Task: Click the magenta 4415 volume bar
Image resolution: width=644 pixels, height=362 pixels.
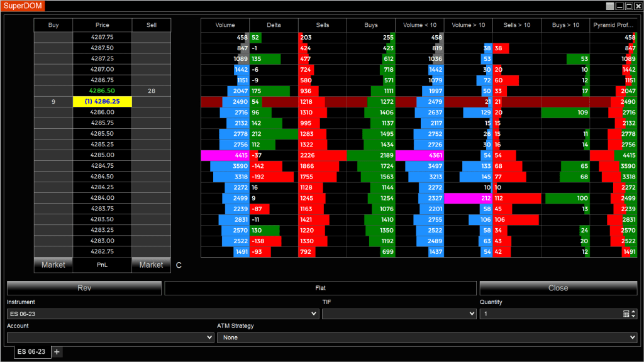Action: 225,155
